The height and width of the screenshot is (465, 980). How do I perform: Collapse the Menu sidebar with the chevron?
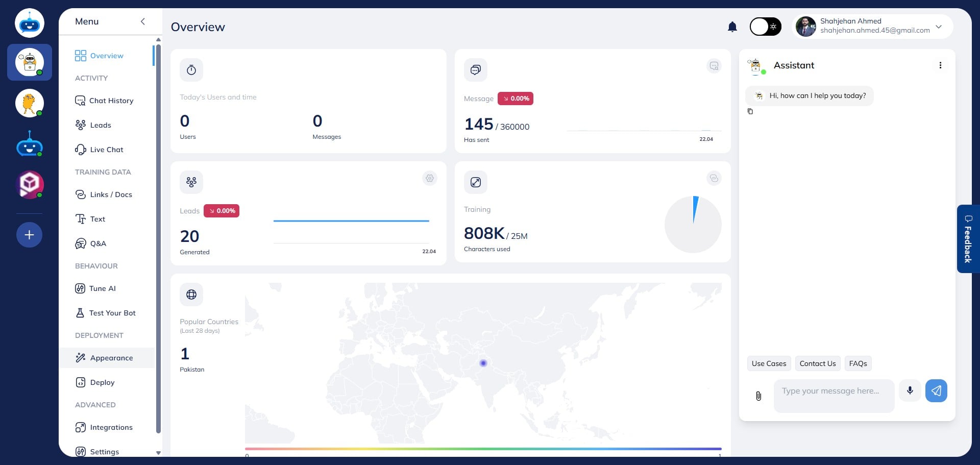click(143, 21)
